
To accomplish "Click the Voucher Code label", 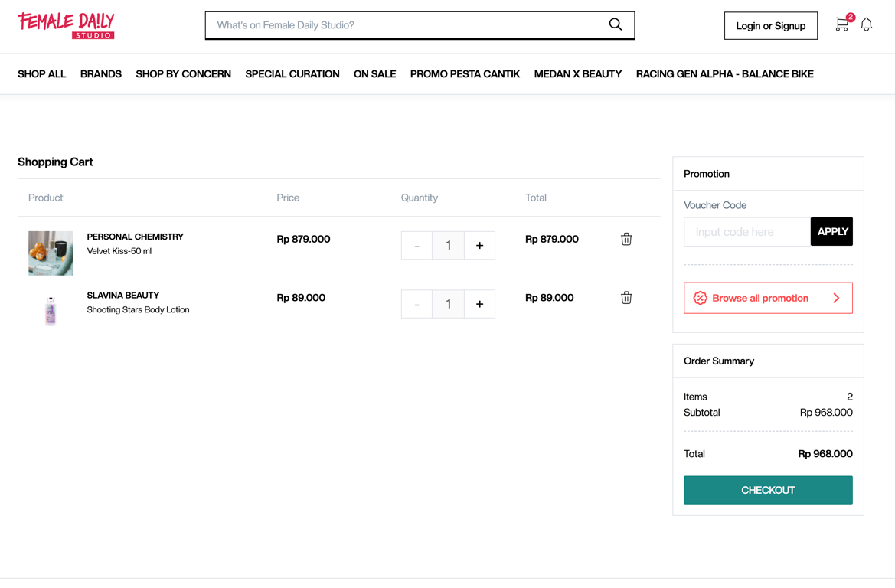I will (715, 205).
